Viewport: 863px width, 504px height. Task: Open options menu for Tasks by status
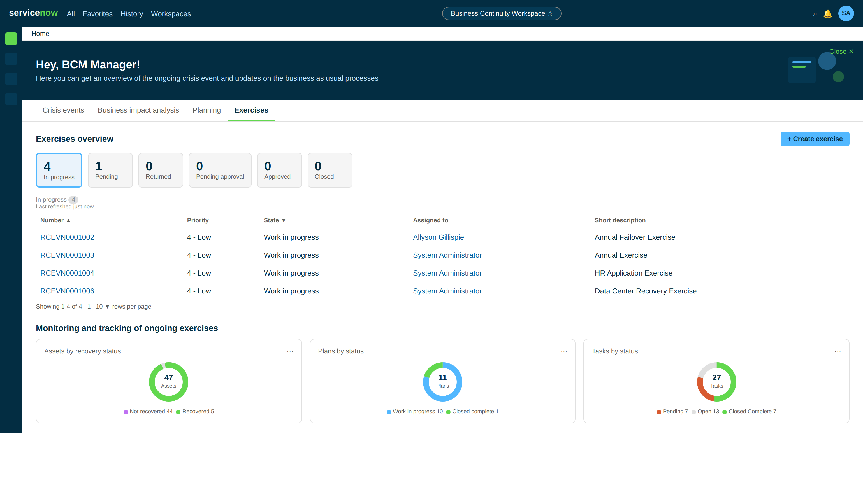(838, 351)
